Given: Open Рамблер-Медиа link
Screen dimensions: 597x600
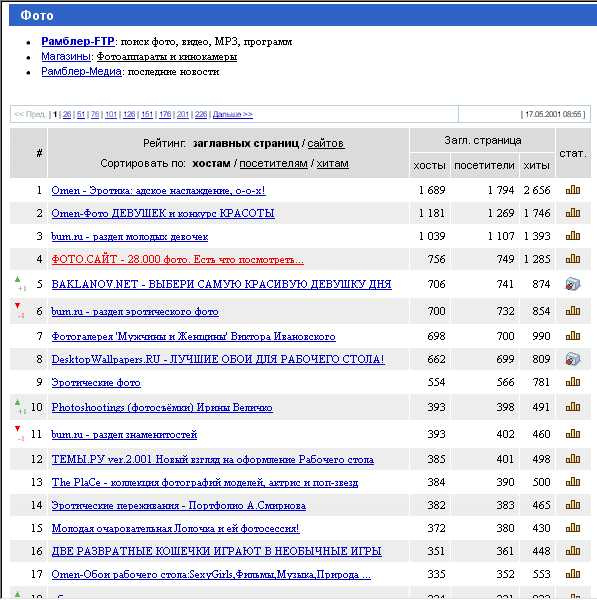Looking at the screenshot, I should (82, 72).
